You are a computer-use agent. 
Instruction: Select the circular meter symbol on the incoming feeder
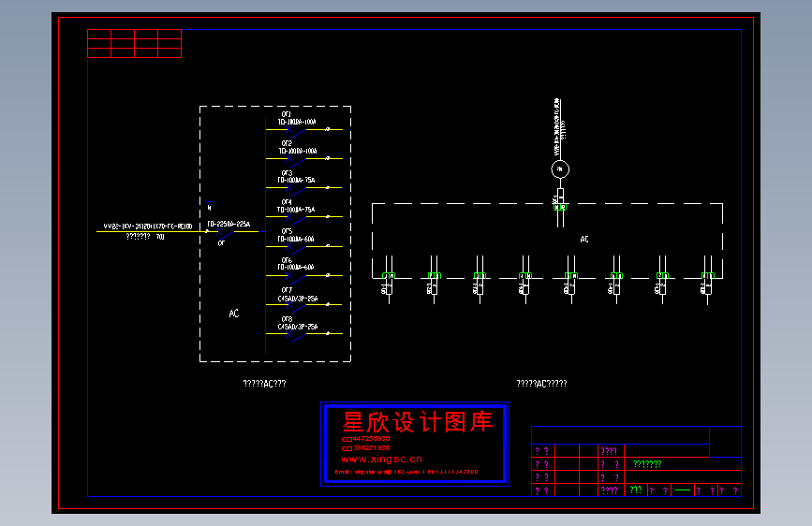[x=560, y=169]
